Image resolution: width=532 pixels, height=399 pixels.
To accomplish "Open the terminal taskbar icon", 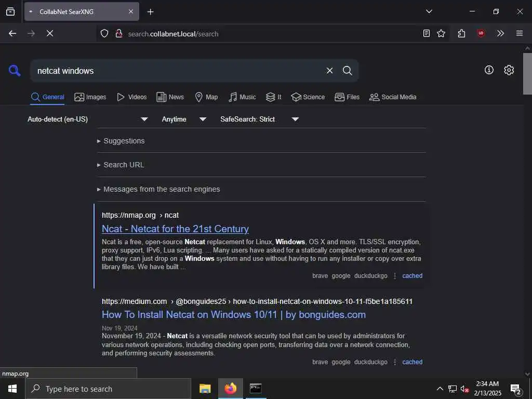I will pos(256,389).
